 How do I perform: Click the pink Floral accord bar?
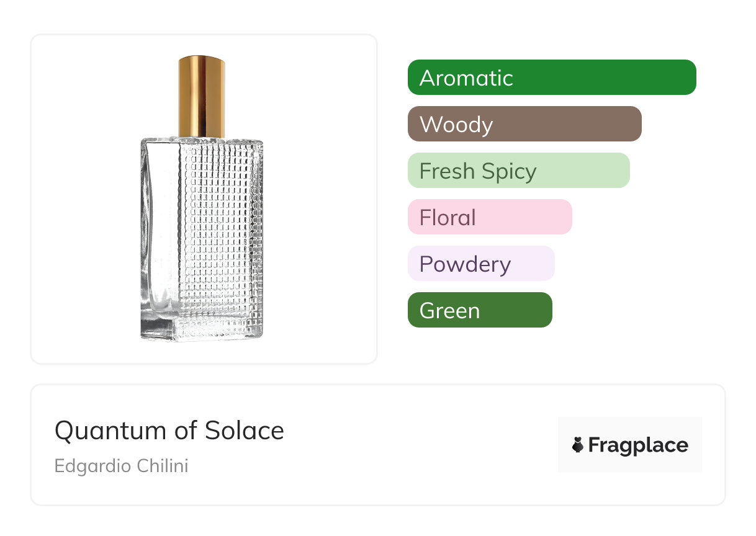tap(489, 217)
